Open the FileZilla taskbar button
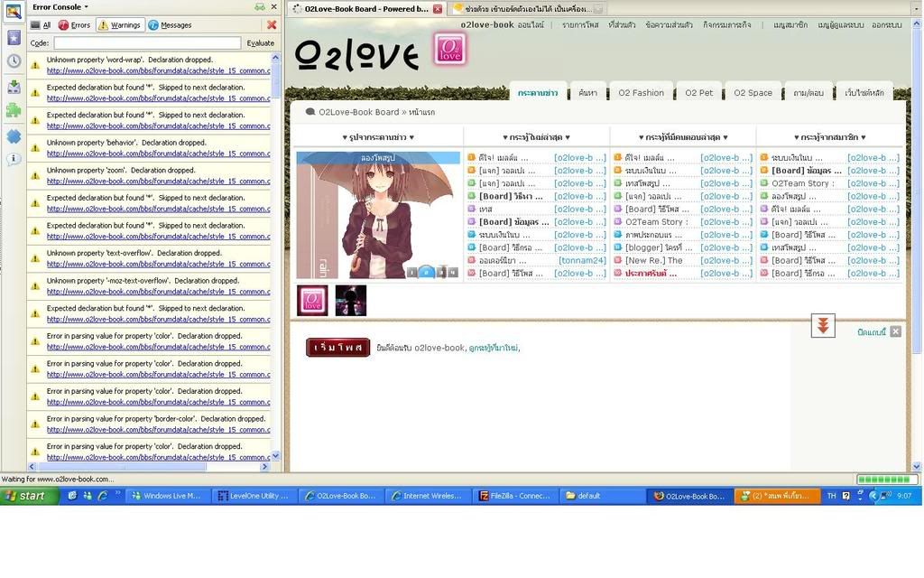Screen dimensions: 924x578 pyautogui.click(x=514, y=496)
